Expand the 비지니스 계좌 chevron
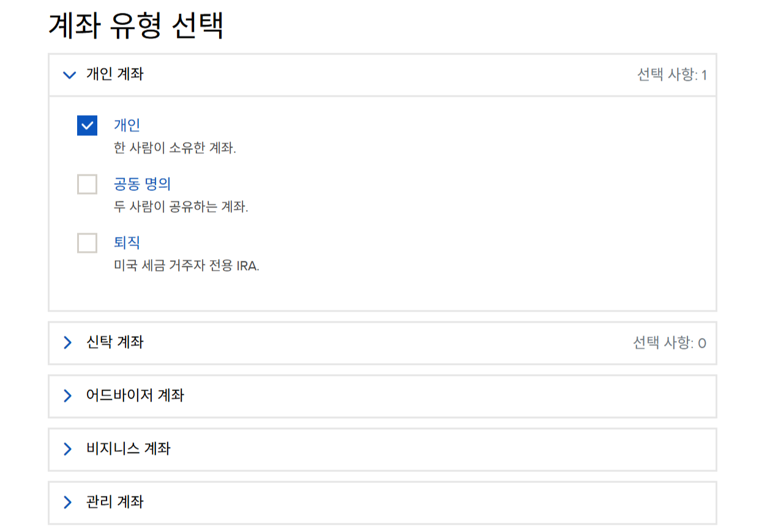 point(67,449)
